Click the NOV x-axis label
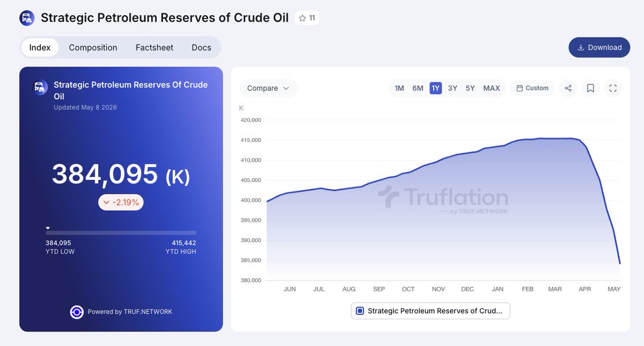 click(x=438, y=289)
